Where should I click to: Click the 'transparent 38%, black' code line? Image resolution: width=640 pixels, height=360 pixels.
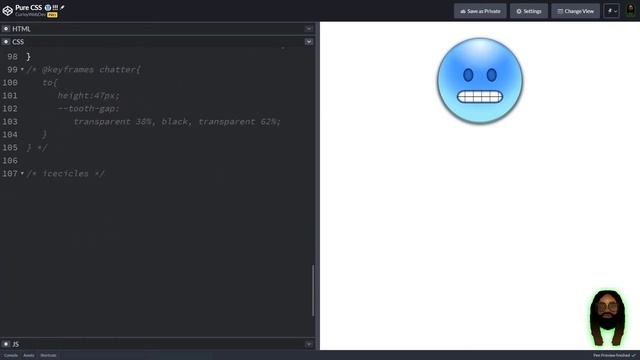click(177, 122)
